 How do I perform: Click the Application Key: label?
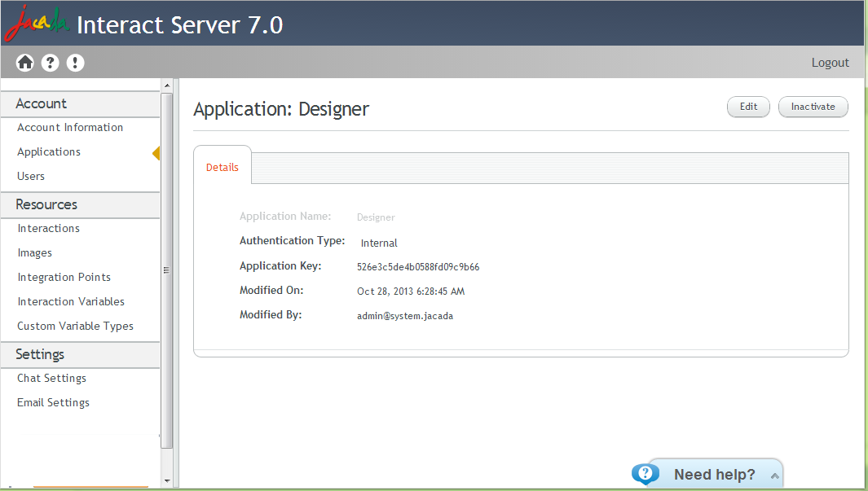pyautogui.click(x=280, y=266)
